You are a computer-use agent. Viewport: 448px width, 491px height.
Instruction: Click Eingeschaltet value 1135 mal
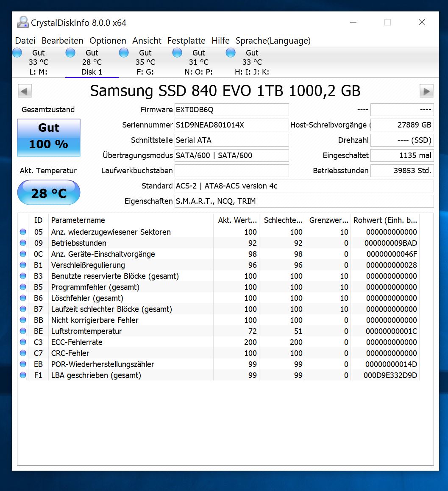click(402, 155)
